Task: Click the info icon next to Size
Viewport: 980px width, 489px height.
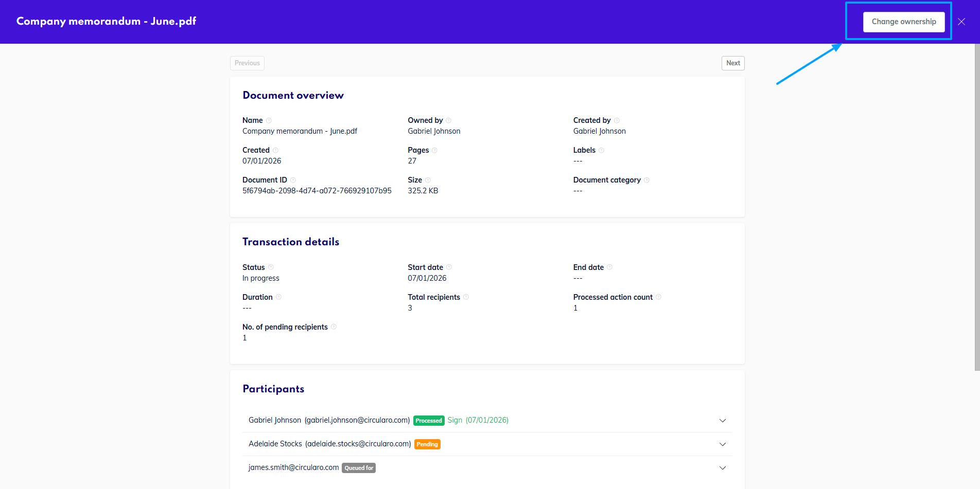Action: click(x=428, y=180)
